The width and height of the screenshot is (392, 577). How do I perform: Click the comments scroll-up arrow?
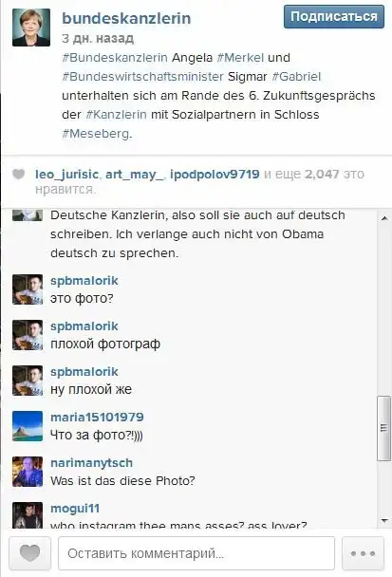(x=384, y=218)
